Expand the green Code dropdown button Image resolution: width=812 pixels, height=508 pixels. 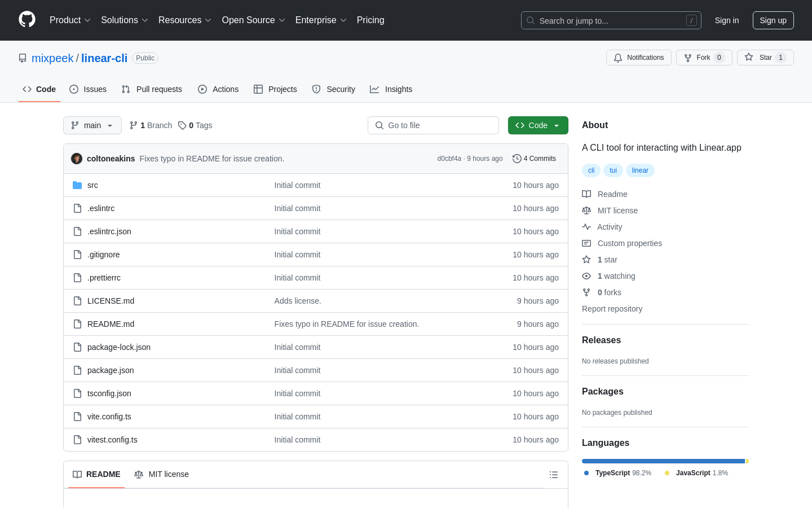pyautogui.click(x=538, y=125)
